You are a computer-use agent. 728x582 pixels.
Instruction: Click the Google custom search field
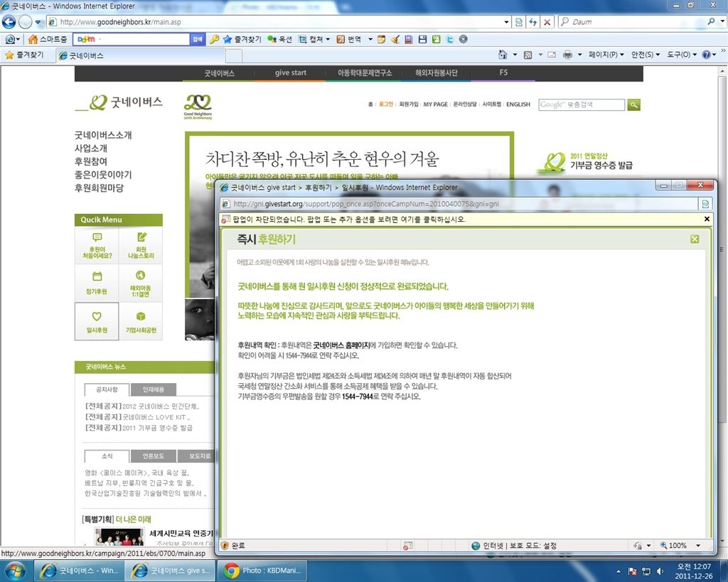(x=582, y=105)
